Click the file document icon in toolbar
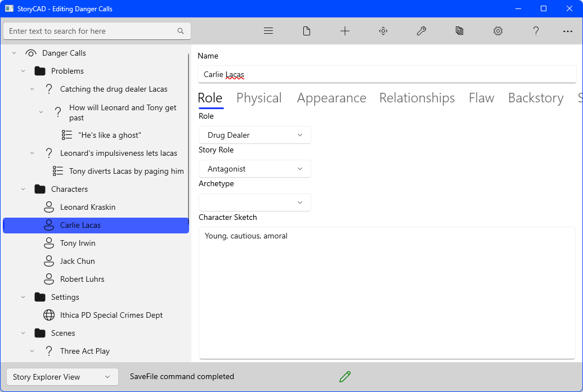This screenshot has width=583, height=392. click(307, 31)
